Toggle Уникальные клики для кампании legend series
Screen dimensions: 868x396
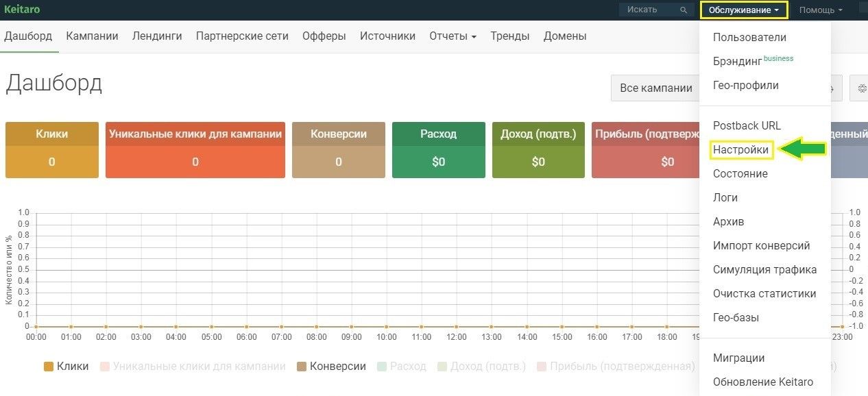tap(193, 367)
